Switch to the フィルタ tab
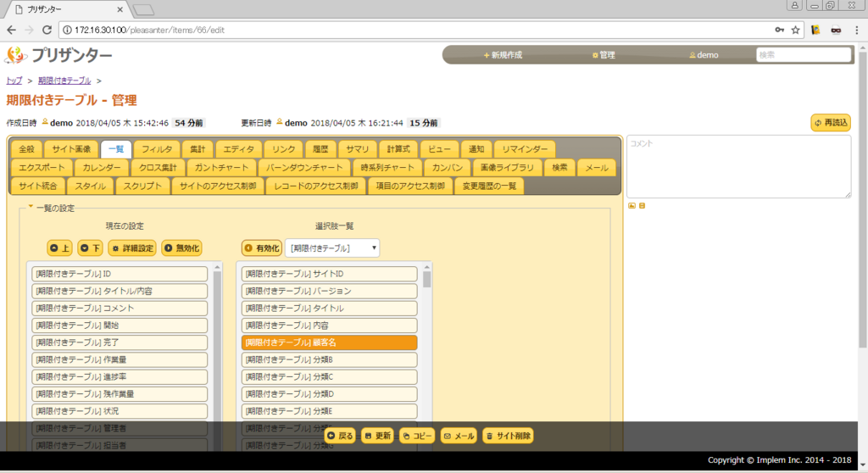Viewport: 868px width, 473px height. click(157, 149)
